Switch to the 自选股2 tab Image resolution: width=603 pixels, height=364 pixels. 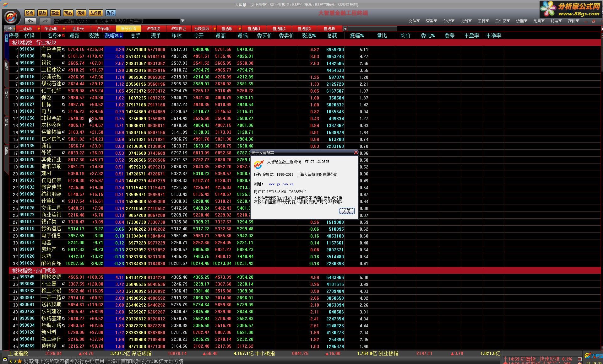pos(279,29)
